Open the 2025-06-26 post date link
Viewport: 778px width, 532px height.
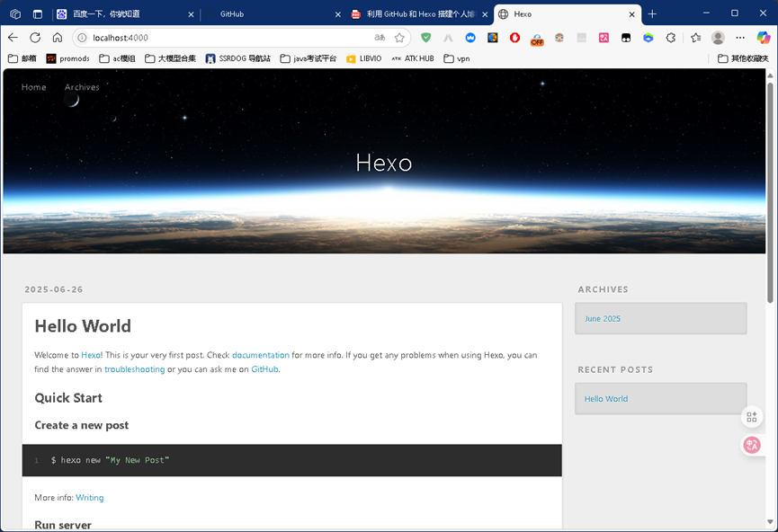coord(54,289)
